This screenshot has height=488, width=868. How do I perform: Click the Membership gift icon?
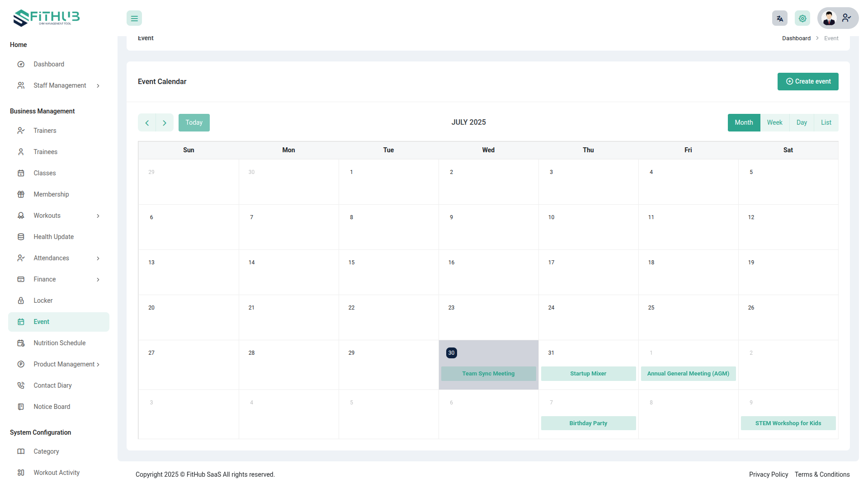[x=21, y=194]
